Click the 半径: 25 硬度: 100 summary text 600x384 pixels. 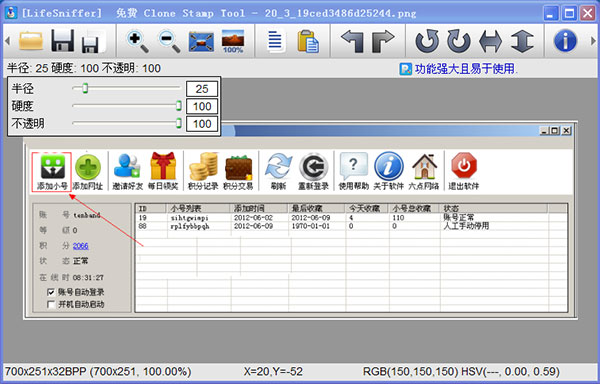point(84,68)
